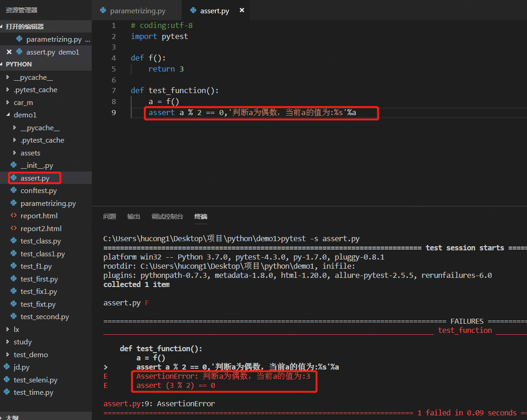
Task: Open the 调试控制台 debug console tab
Action: tap(167, 216)
